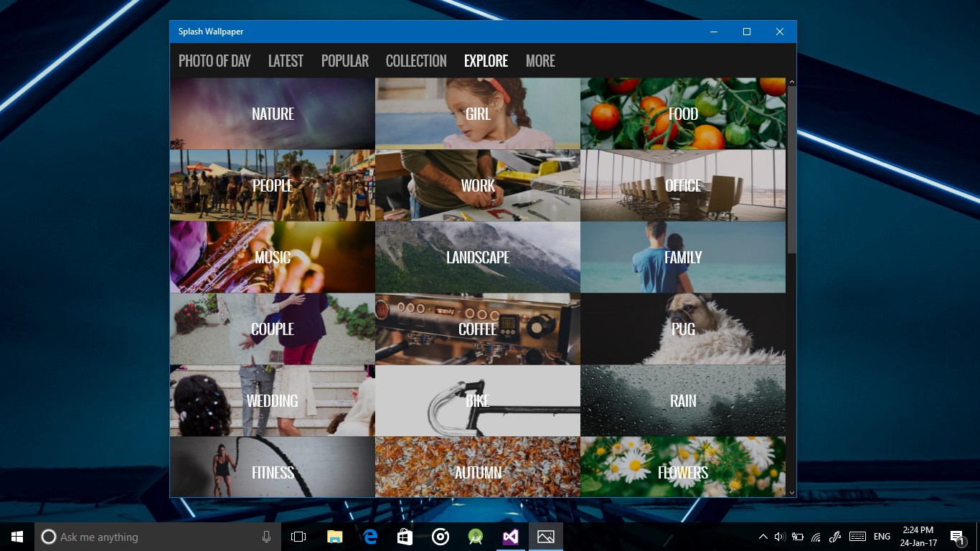Open the Action Center notification icon
The image size is (980, 551).
coord(956,537)
